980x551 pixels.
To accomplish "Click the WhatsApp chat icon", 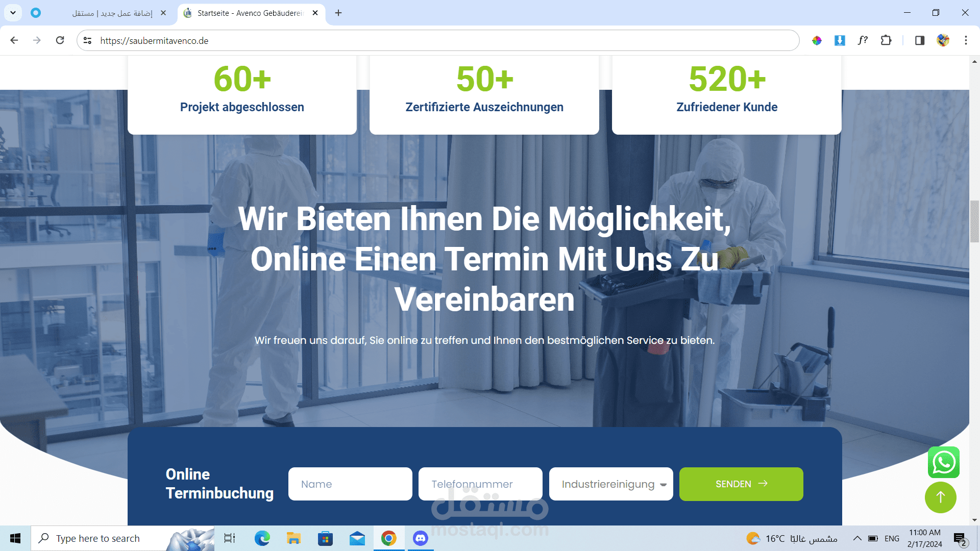I will (943, 462).
